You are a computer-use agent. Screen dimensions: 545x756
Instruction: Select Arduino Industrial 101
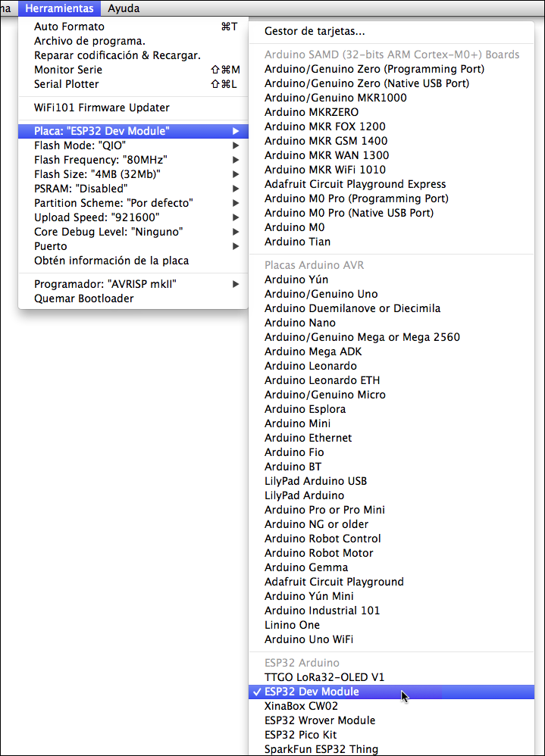(391, 611)
